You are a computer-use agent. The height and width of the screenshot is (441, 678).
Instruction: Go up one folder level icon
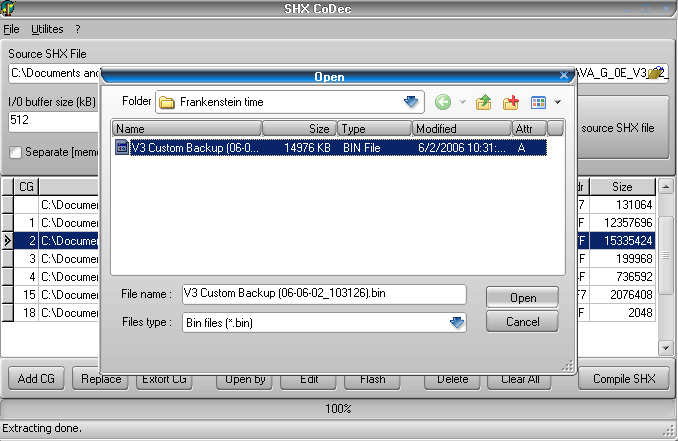[x=483, y=102]
